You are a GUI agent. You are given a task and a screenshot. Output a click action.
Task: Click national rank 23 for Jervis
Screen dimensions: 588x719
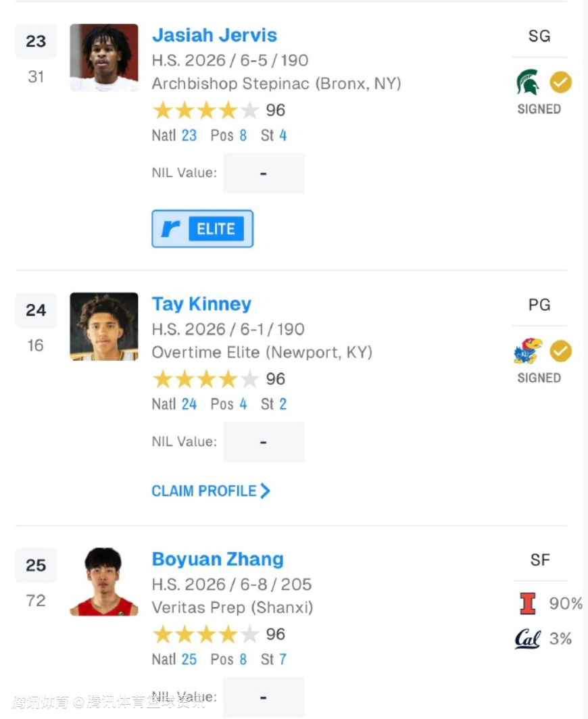(x=189, y=135)
